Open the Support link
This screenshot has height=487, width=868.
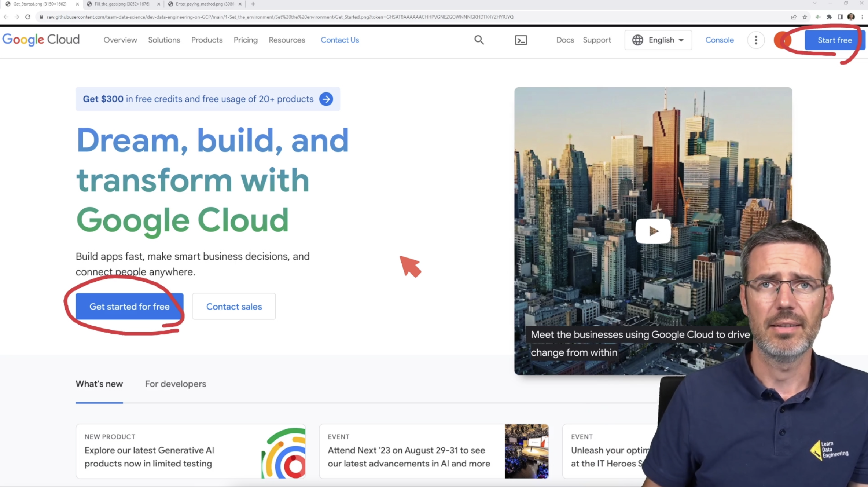click(597, 40)
